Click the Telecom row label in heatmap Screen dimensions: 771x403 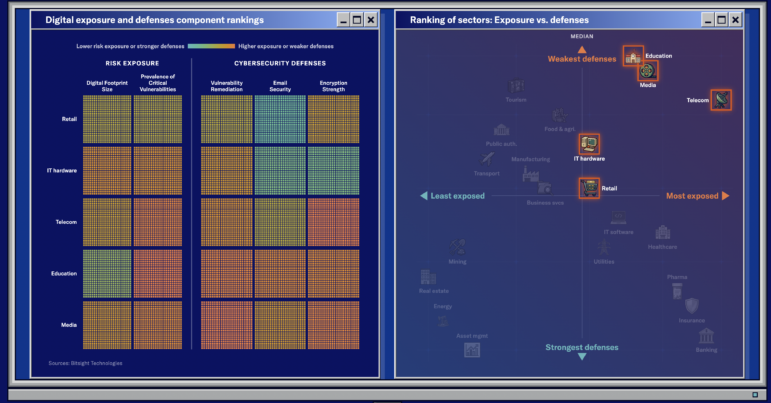coord(66,222)
